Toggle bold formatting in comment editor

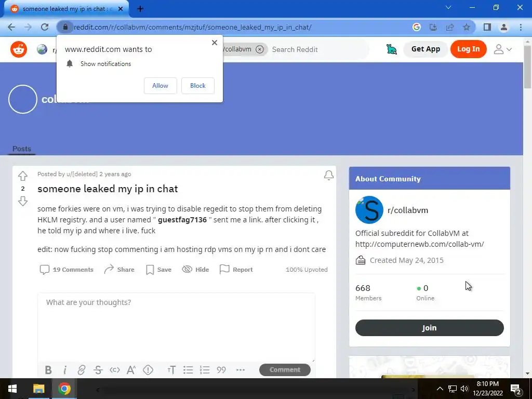point(48,370)
